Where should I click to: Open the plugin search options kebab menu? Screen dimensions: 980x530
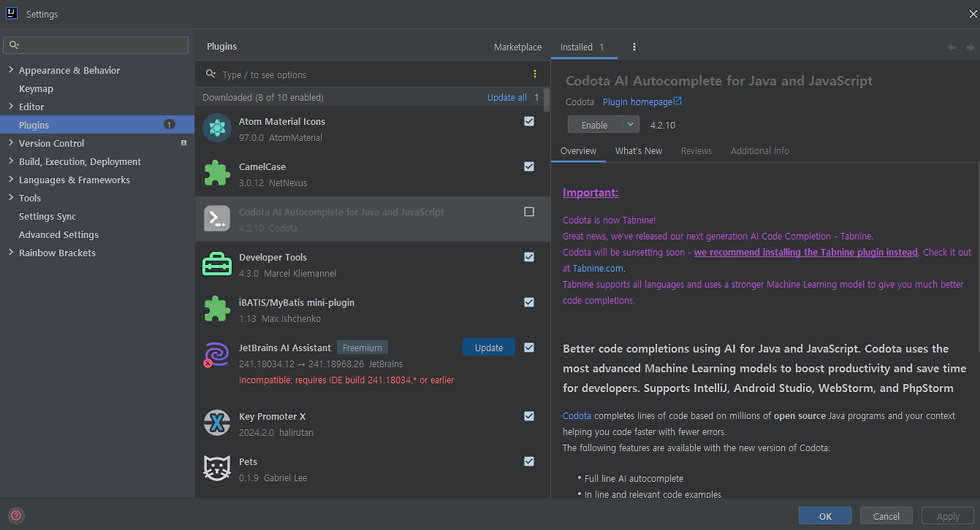[534, 74]
